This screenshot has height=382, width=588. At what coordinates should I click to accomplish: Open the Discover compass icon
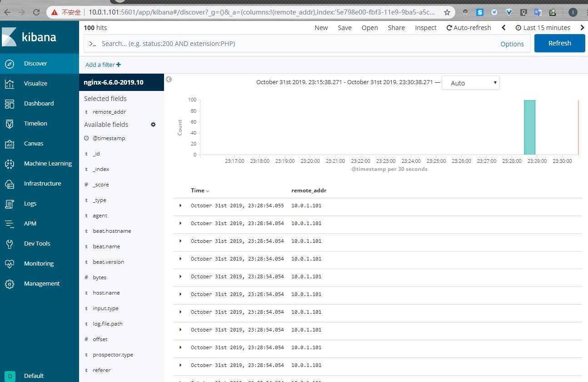pyautogui.click(x=10, y=64)
